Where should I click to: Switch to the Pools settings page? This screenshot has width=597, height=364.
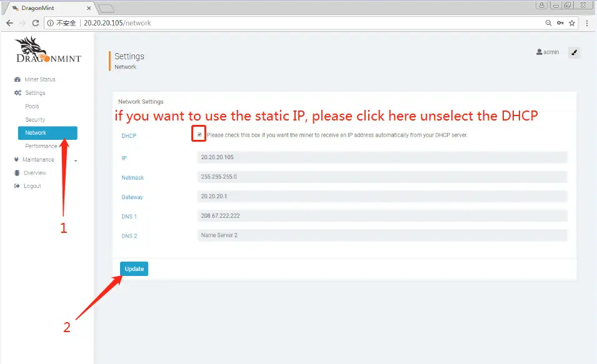pyautogui.click(x=32, y=106)
